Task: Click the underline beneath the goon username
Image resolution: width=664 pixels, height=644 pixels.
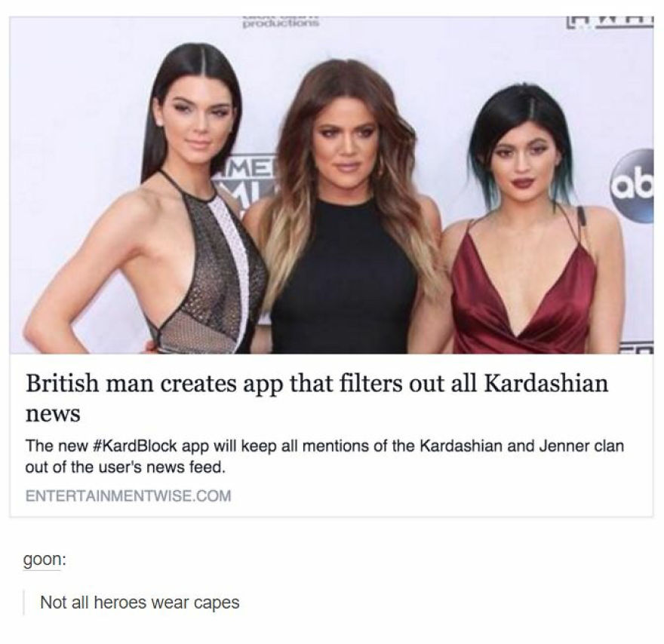Action: (x=41, y=570)
